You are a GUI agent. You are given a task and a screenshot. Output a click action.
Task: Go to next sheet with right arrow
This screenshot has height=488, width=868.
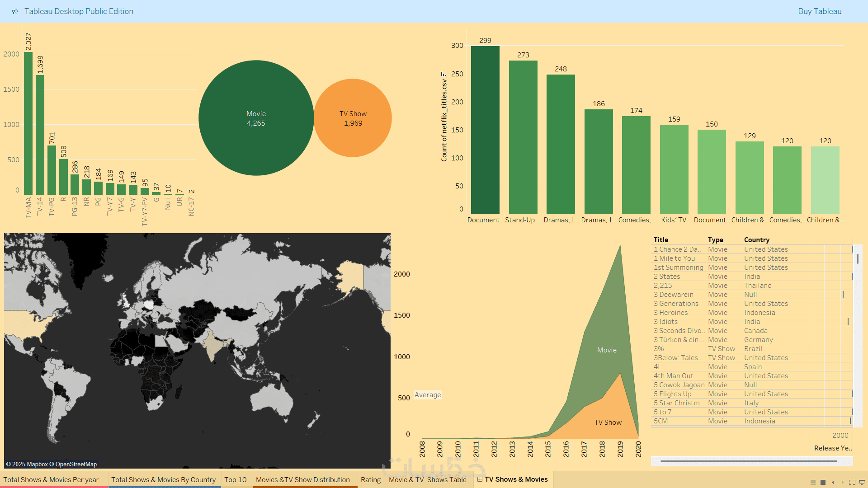tap(842, 482)
